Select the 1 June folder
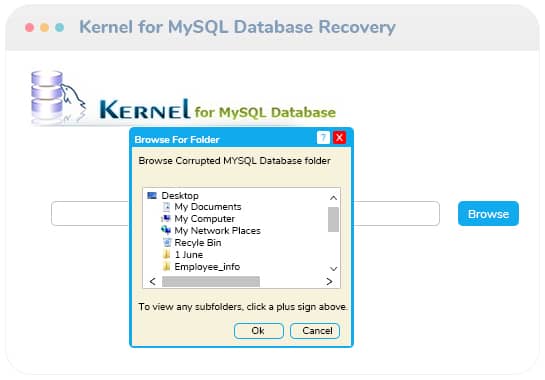545x380 pixels. point(189,255)
